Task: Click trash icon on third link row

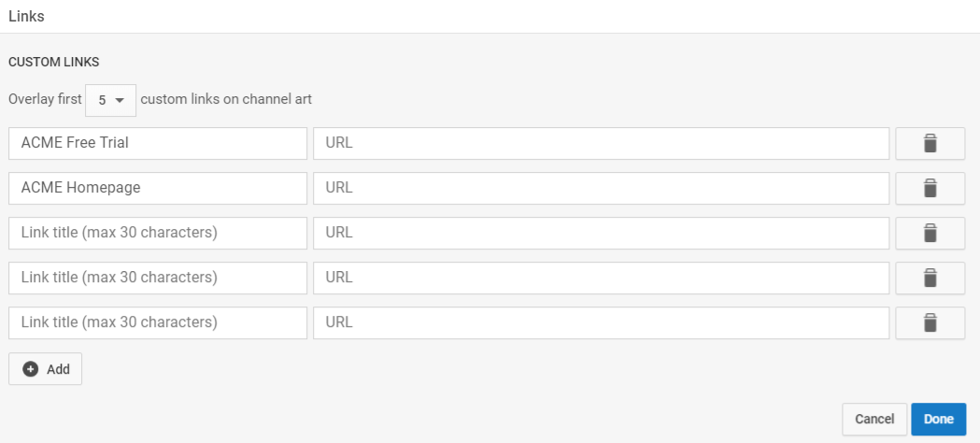Action: [930, 233]
